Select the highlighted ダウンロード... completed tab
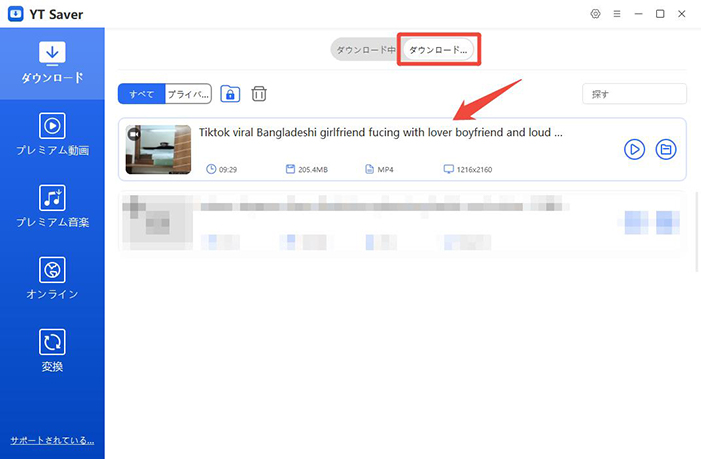 click(438, 50)
